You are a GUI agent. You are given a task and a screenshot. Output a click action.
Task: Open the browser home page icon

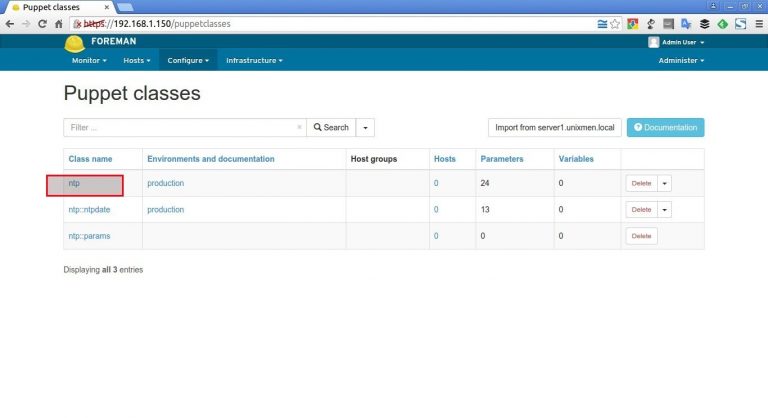click(x=58, y=24)
